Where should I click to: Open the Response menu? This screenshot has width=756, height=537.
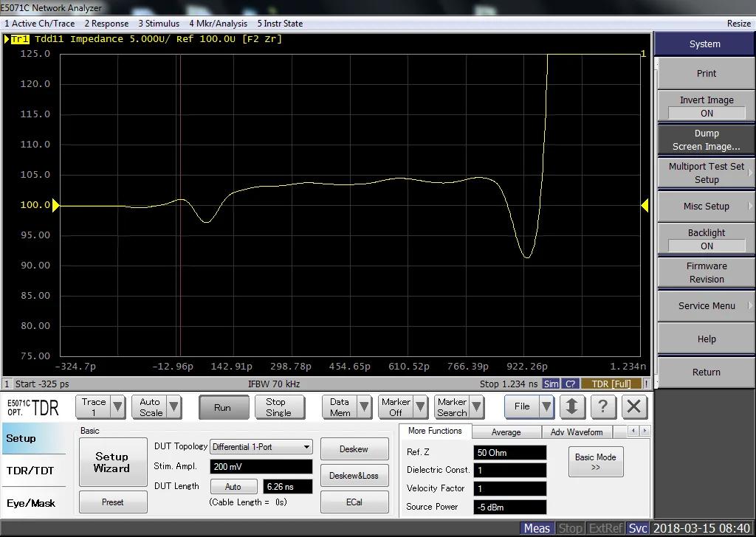[106, 23]
